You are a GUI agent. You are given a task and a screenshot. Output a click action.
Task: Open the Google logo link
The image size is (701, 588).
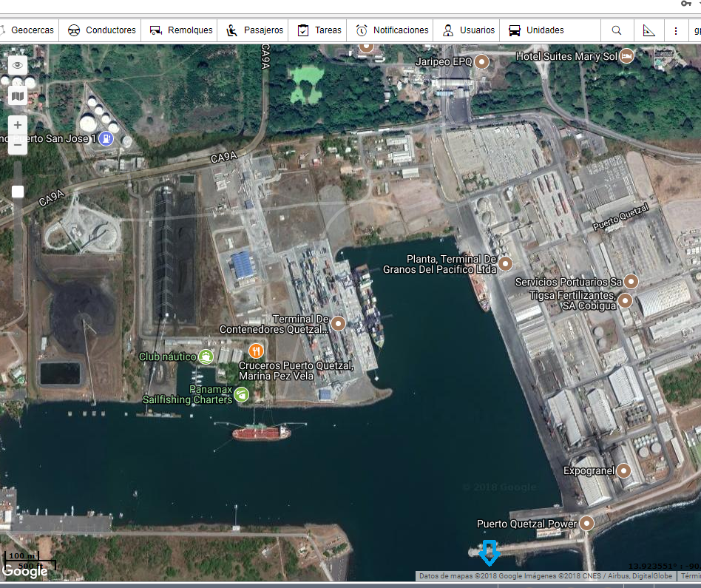click(x=24, y=571)
